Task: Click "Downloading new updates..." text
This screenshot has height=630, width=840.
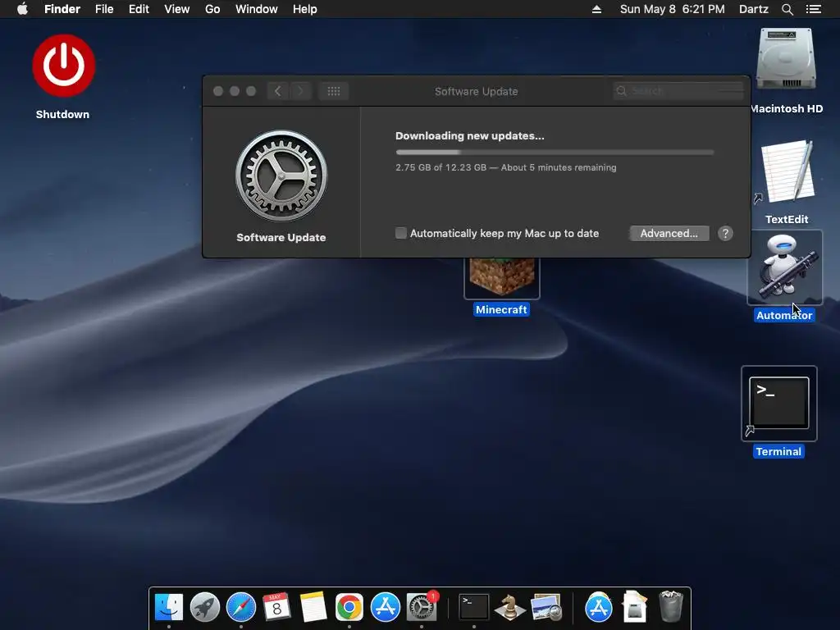Action: coord(470,135)
